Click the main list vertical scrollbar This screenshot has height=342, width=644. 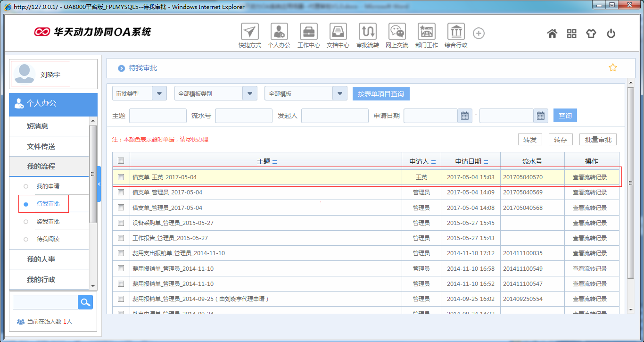pos(630,183)
